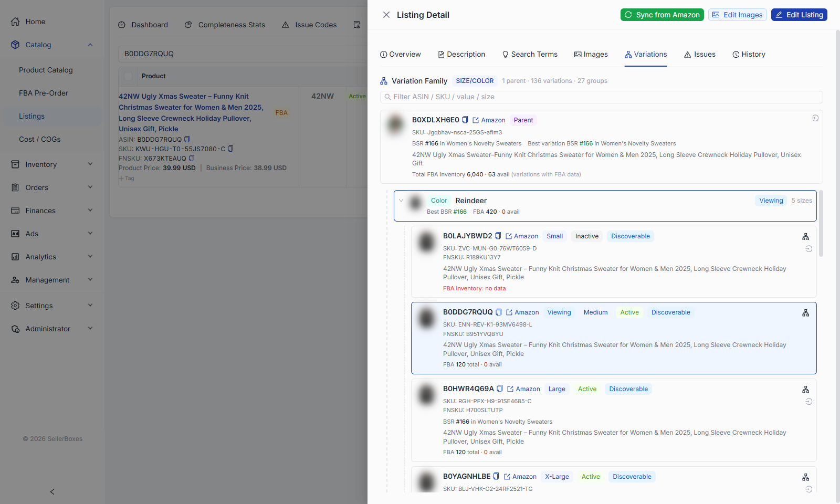
Task: Copy ASIN in listings table row
Action: click(x=187, y=140)
